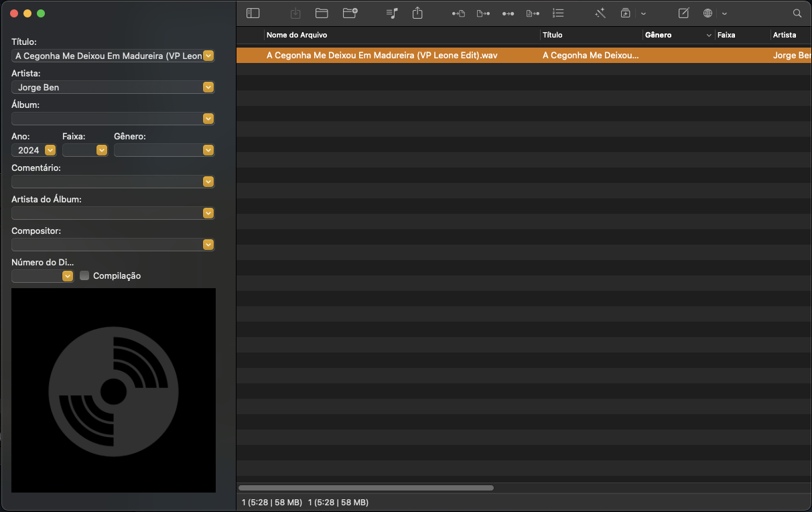Click the edit pencil-on-square icon
The height and width of the screenshot is (512, 812).
point(683,13)
